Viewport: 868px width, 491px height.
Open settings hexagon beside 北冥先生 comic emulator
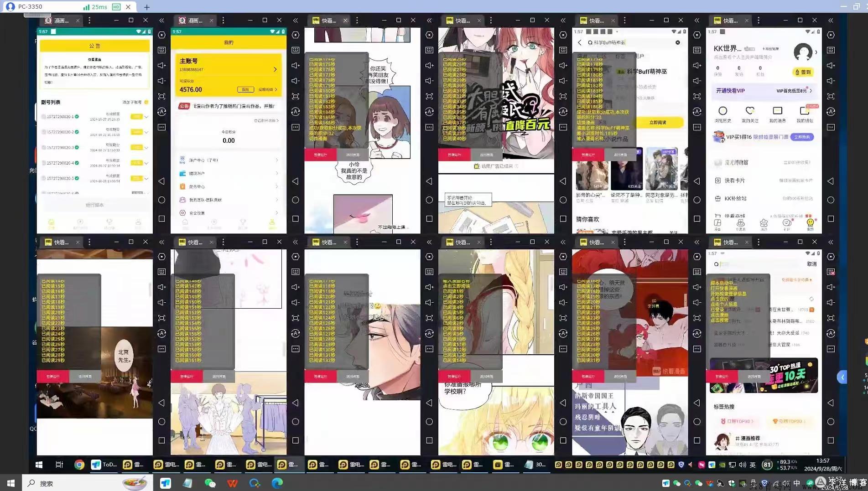(x=161, y=257)
